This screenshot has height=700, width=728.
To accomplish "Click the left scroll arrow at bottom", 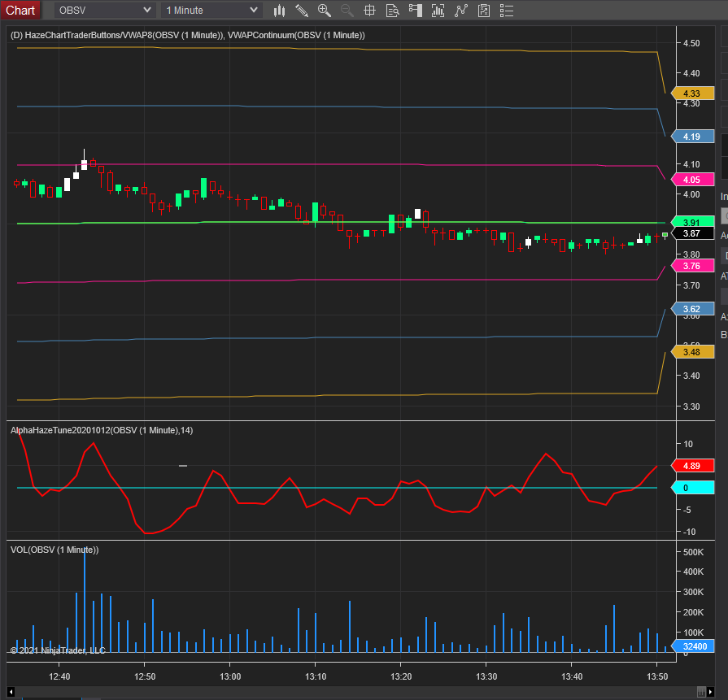I will click(x=11, y=692).
